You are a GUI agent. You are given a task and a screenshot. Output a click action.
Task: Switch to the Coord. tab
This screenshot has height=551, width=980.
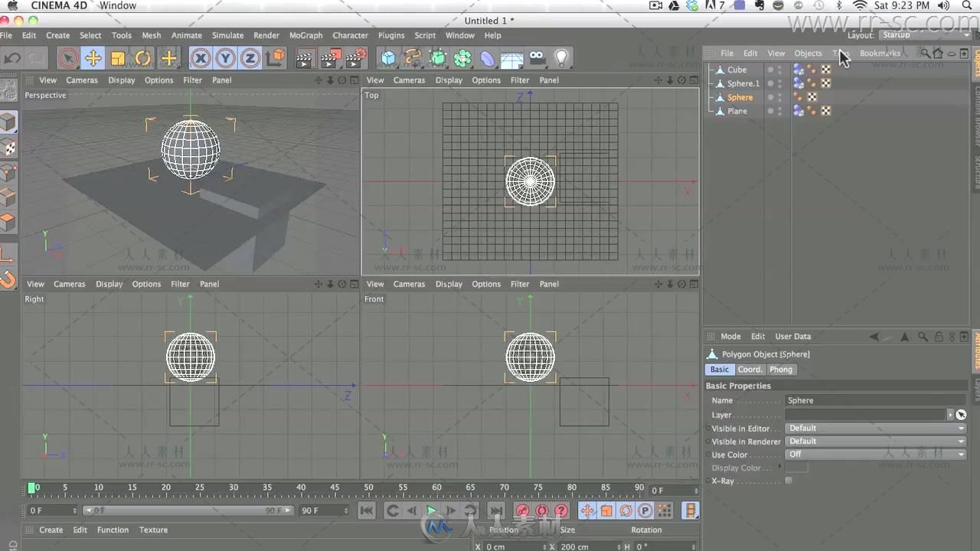pyautogui.click(x=750, y=370)
